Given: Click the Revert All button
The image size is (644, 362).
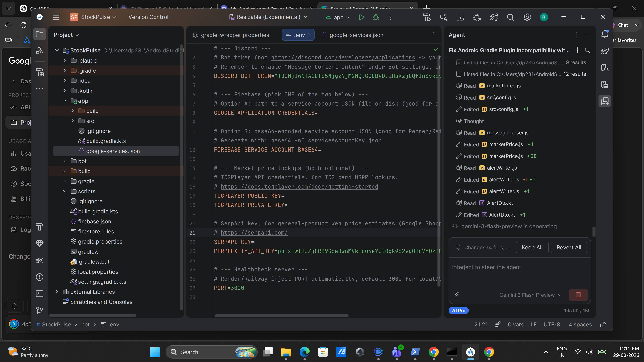Looking at the screenshot, I should tap(569, 247).
